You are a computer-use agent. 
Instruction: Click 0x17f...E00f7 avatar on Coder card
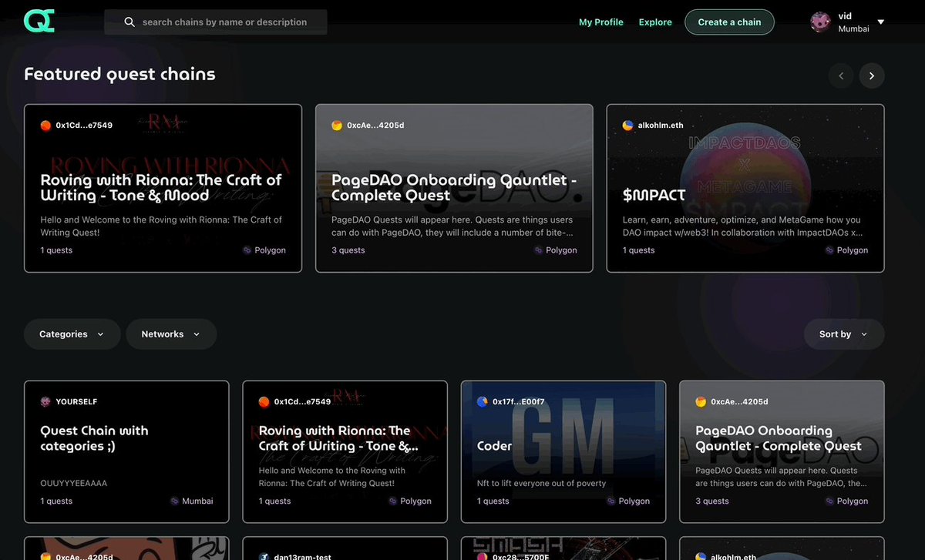pyautogui.click(x=483, y=401)
